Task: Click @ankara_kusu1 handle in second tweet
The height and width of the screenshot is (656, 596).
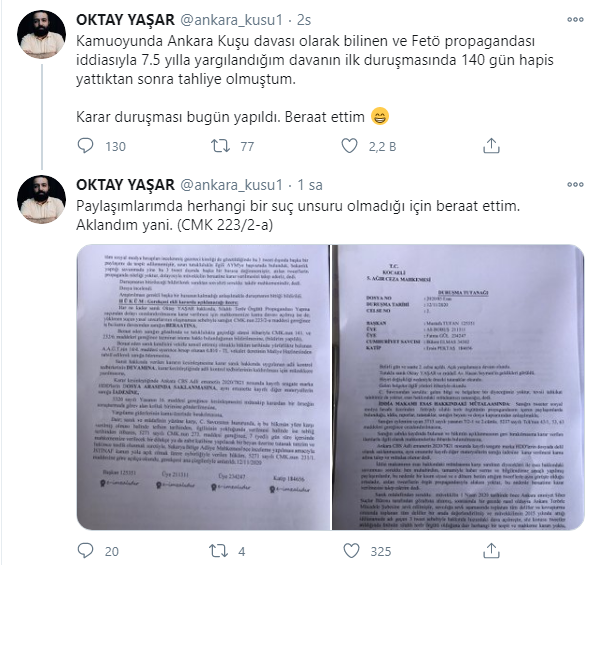Action: 231,184
